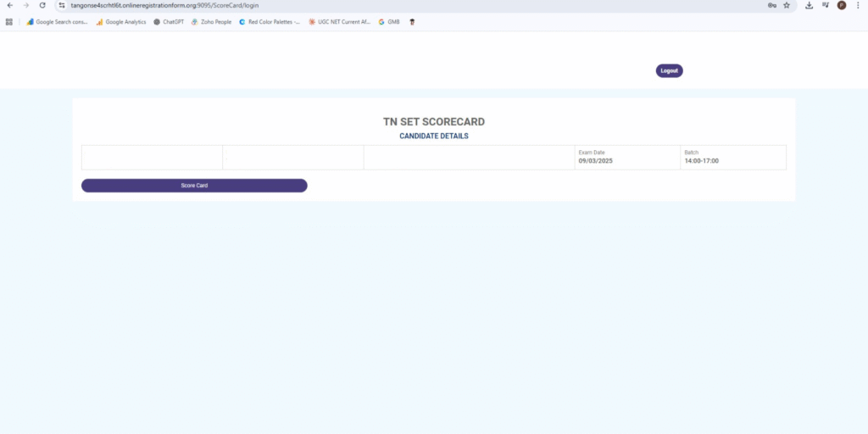Open the Google Analytics bookmark
868x434 pixels.
(x=121, y=22)
